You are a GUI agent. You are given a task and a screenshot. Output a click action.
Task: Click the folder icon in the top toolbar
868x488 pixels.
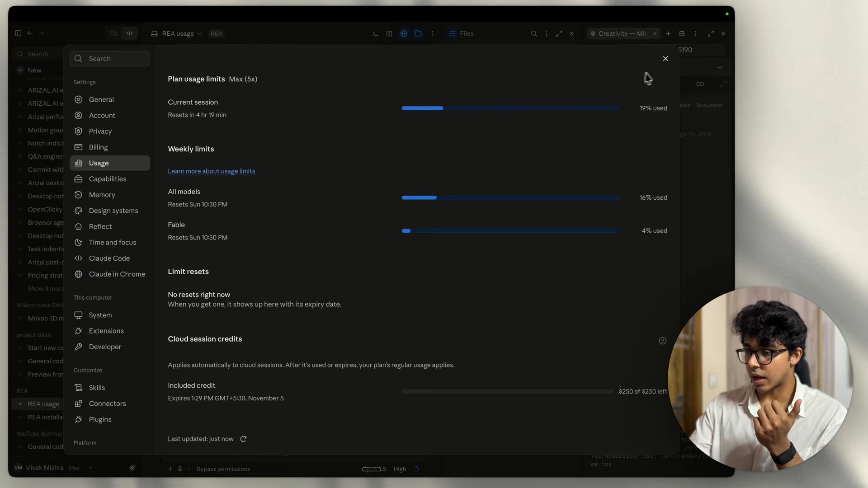click(418, 33)
